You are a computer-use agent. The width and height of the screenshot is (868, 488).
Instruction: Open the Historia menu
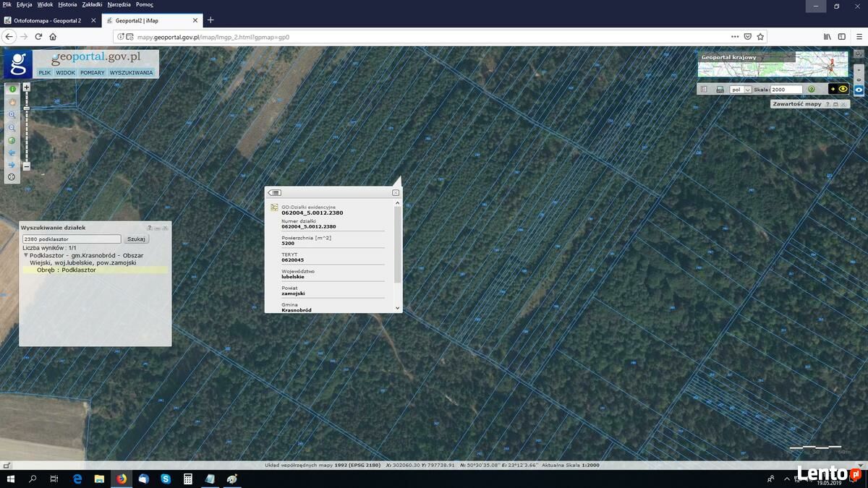(67, 4)
